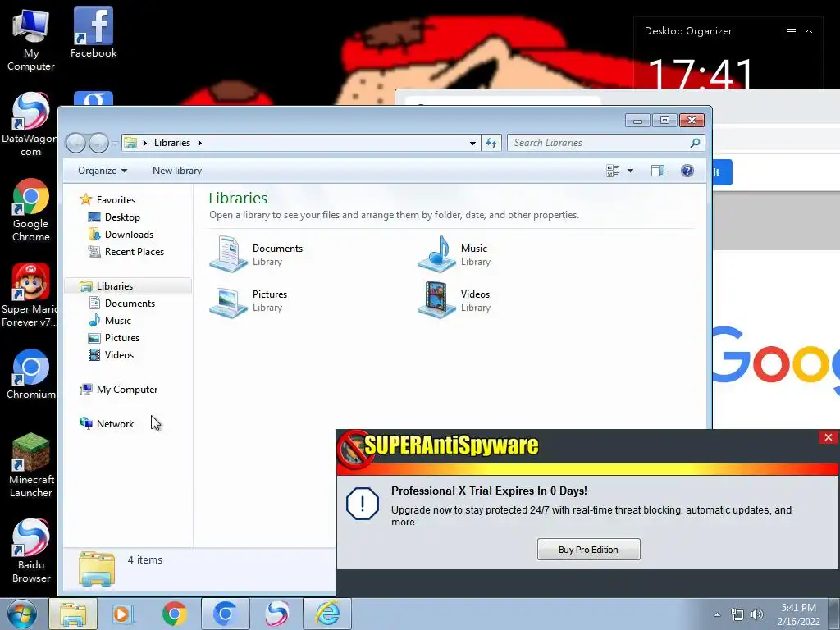The height and width of the screenshot is (630, 840).
Task: Open the Windows Start button
Action: 21,614
